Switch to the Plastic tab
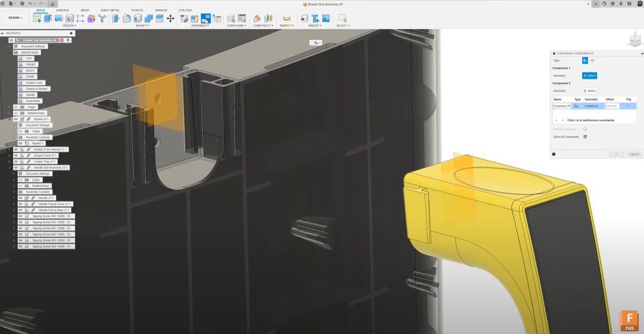644x334 pixels. click(137, 10)
